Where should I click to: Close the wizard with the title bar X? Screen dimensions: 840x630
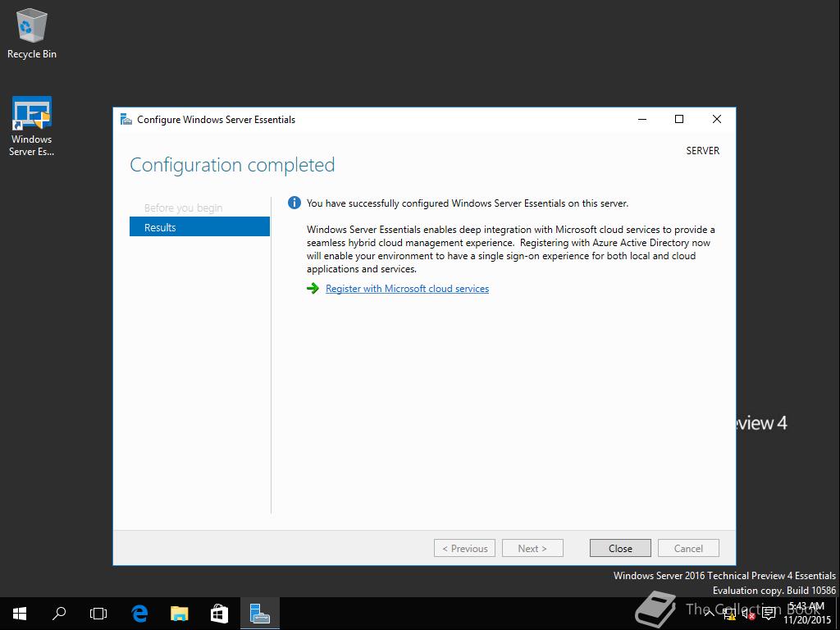point(717,120)
